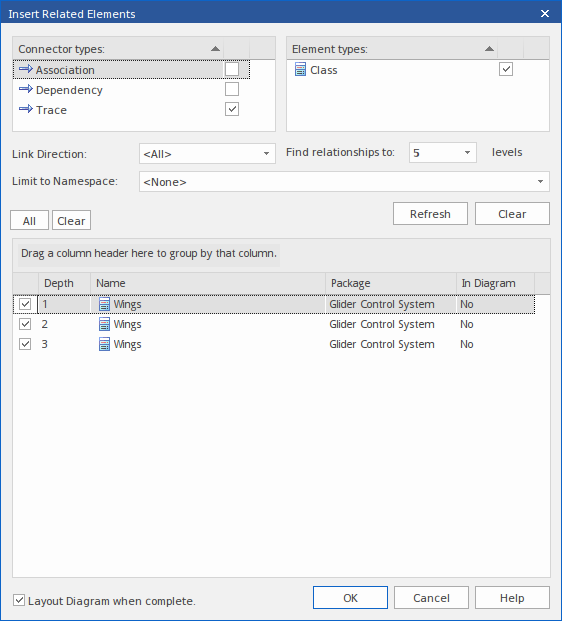Click Glider Control System in depth 1 row

pyautogui.click(x=382, y=304)
